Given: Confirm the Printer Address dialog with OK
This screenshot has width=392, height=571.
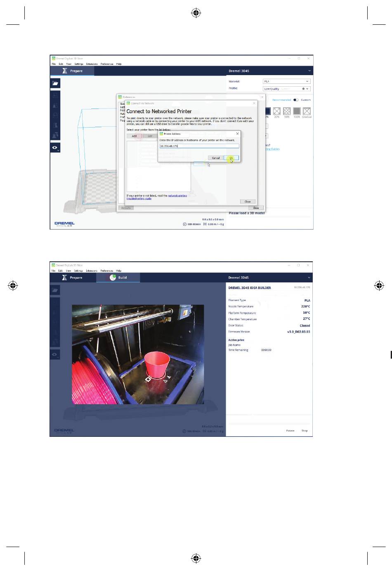Looking at the screenshot, I should (x=231, y=158).
